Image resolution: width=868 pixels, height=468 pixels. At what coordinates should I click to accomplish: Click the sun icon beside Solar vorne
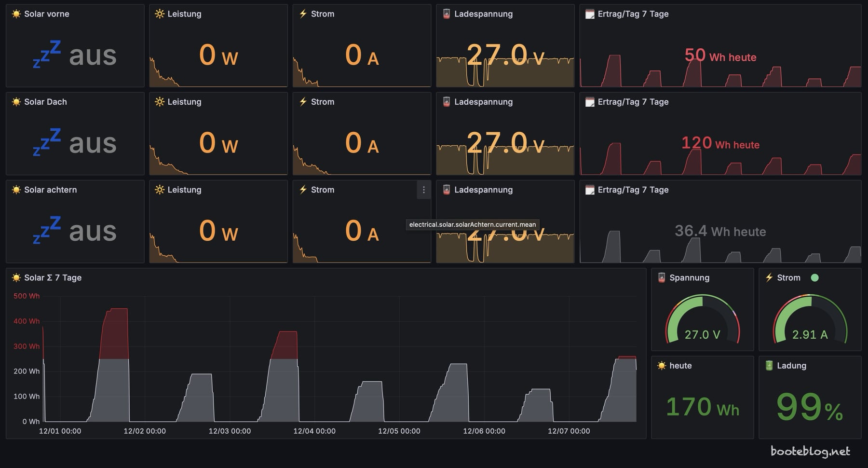click(x=16, y=14)
